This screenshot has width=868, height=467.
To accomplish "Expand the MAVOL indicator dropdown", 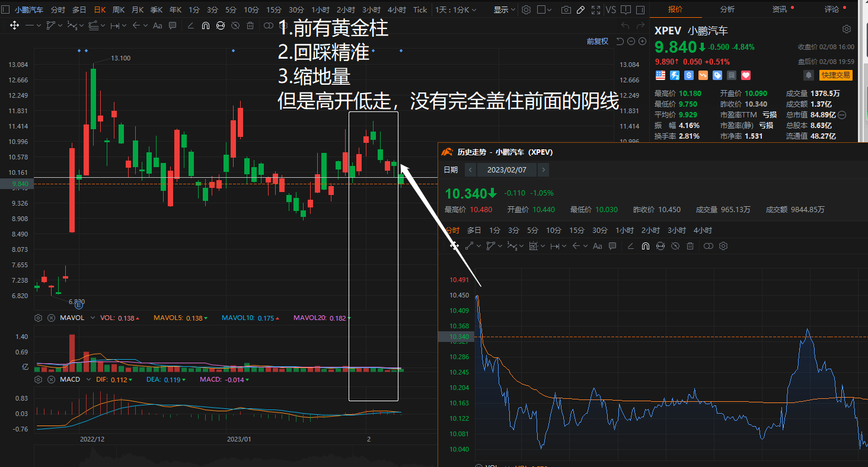I will [x=92, y=318].
